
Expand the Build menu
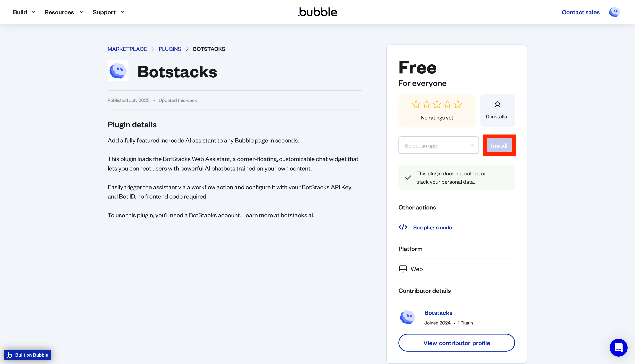(x=24, y=12)
